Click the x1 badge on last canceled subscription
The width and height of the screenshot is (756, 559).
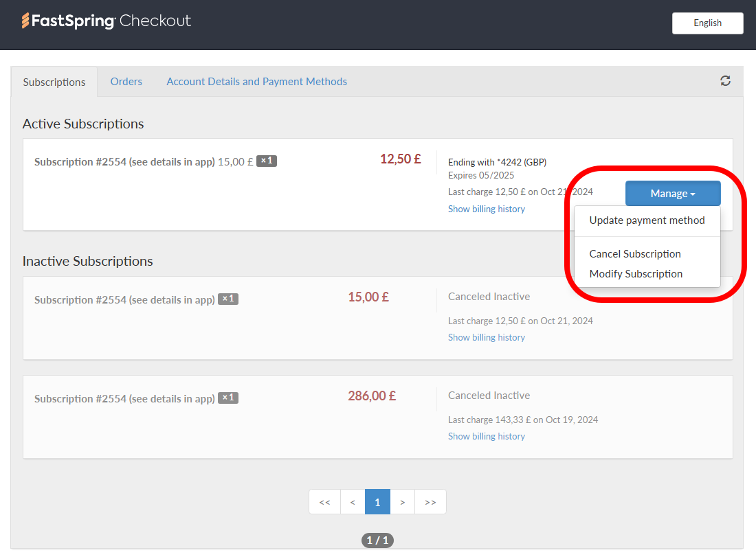(x=228, y=398)
